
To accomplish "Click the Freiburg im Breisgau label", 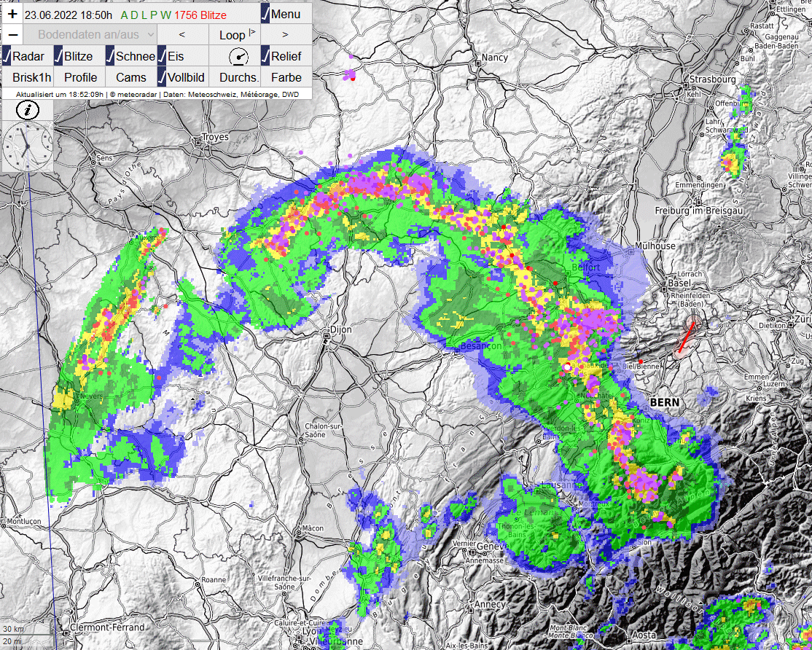I will pyautogui.click(x=698, y=211).
